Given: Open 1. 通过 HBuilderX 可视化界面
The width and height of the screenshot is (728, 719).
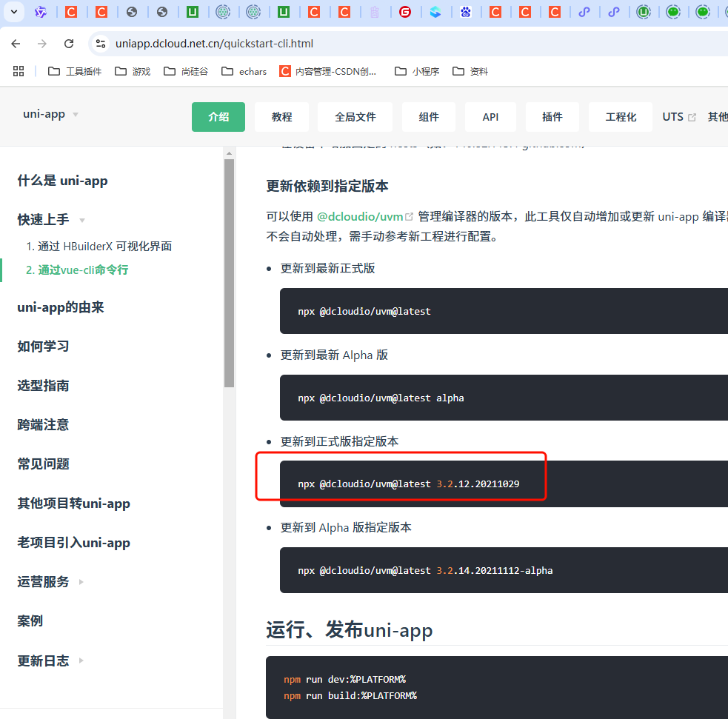Looking at the screenshot, I should (x=99, y=247).
